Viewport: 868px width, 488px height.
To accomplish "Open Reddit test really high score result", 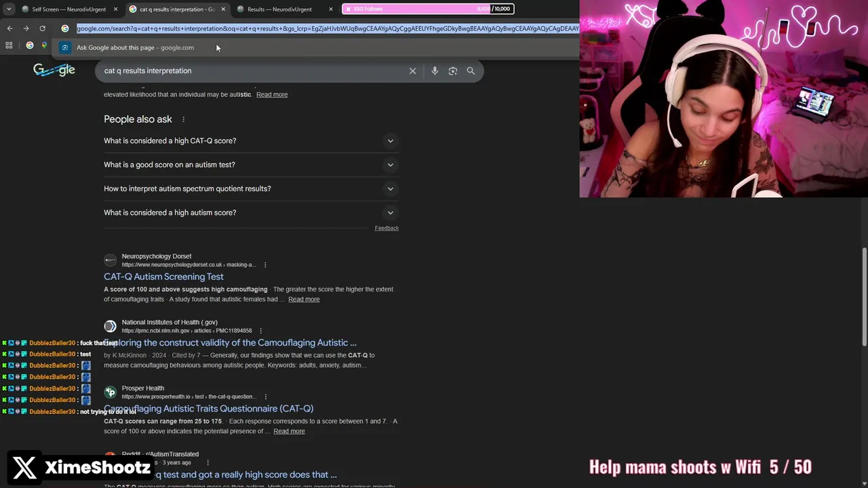I will pos(220,474).
